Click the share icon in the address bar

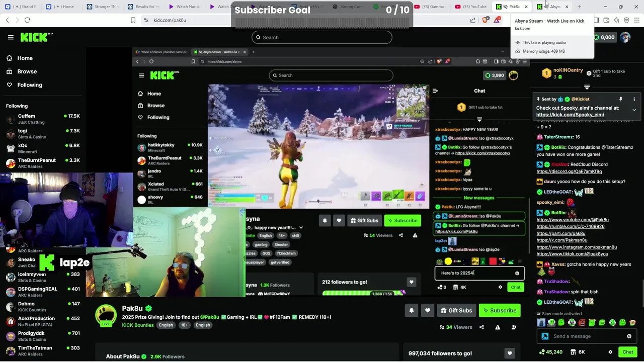click(473, 20)
